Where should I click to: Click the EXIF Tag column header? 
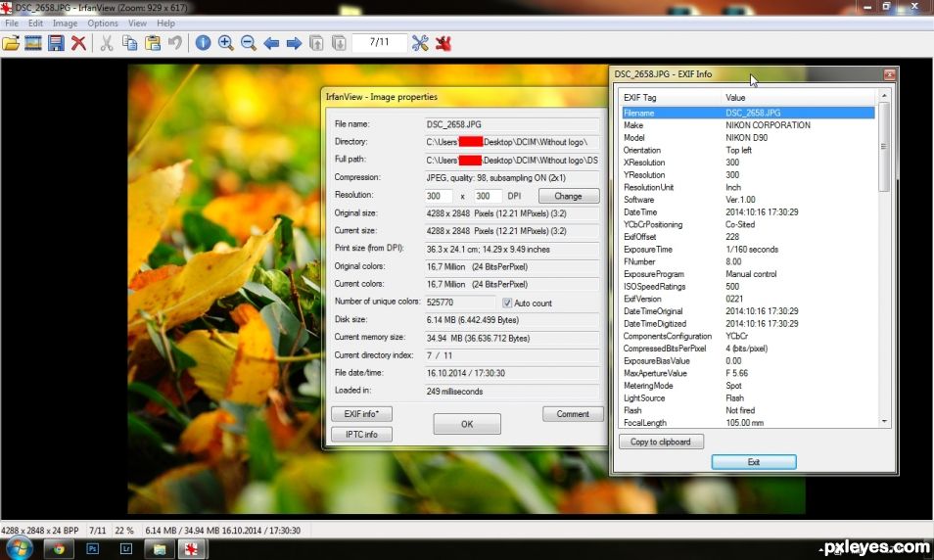pyautogui.click(x=670, y=97)
